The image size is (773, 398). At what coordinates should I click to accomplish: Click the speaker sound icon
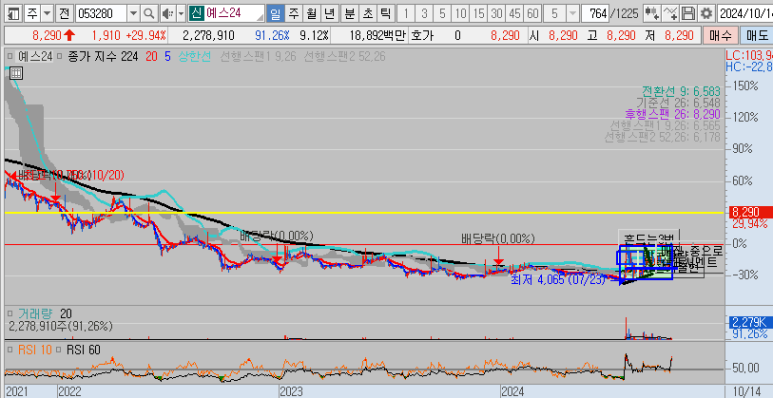pyautogui.click(x=168, y=13)
